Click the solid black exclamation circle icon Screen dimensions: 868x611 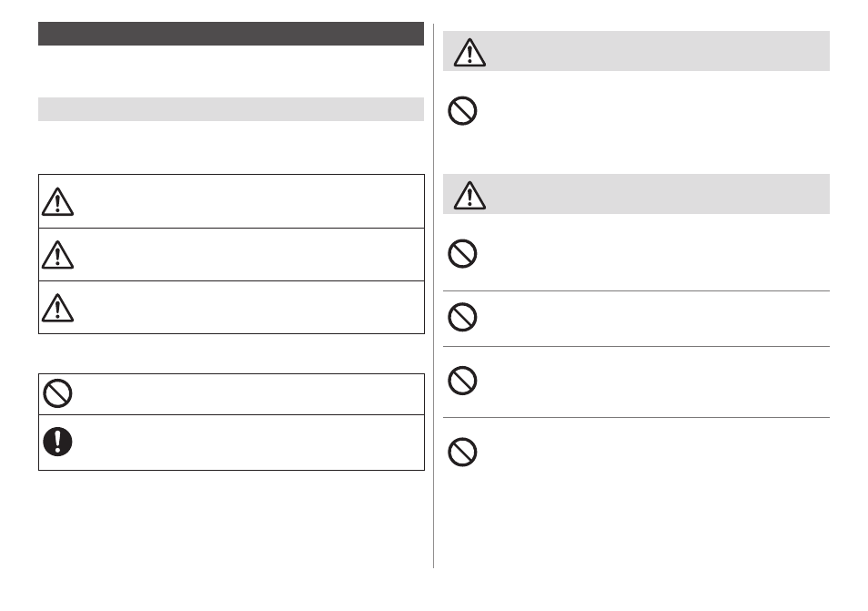57,442
